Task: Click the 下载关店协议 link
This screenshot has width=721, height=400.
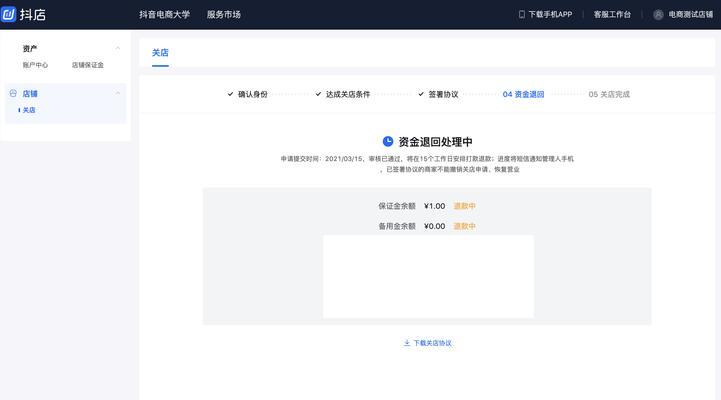Action: pos(432,343)
